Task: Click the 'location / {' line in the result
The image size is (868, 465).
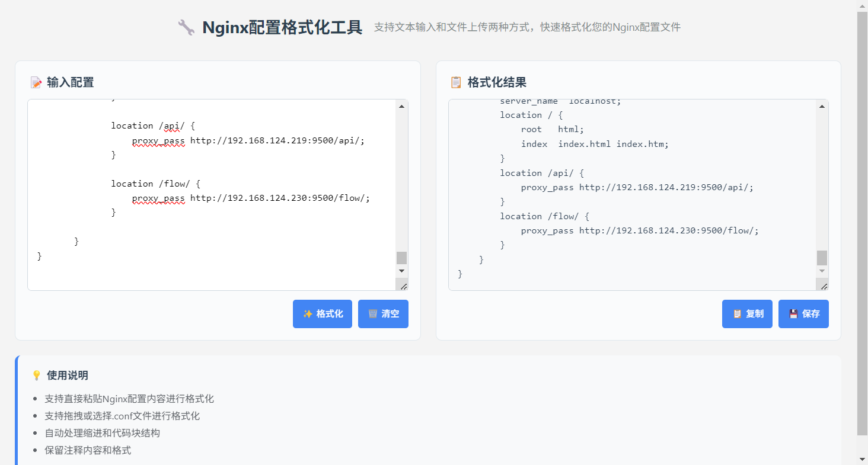Action: click(531, 115)
